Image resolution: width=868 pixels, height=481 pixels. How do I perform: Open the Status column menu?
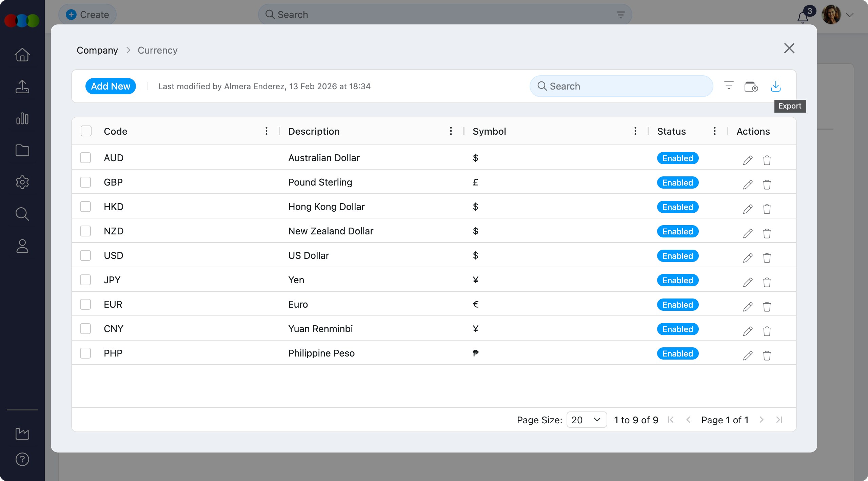click(714, 131)
